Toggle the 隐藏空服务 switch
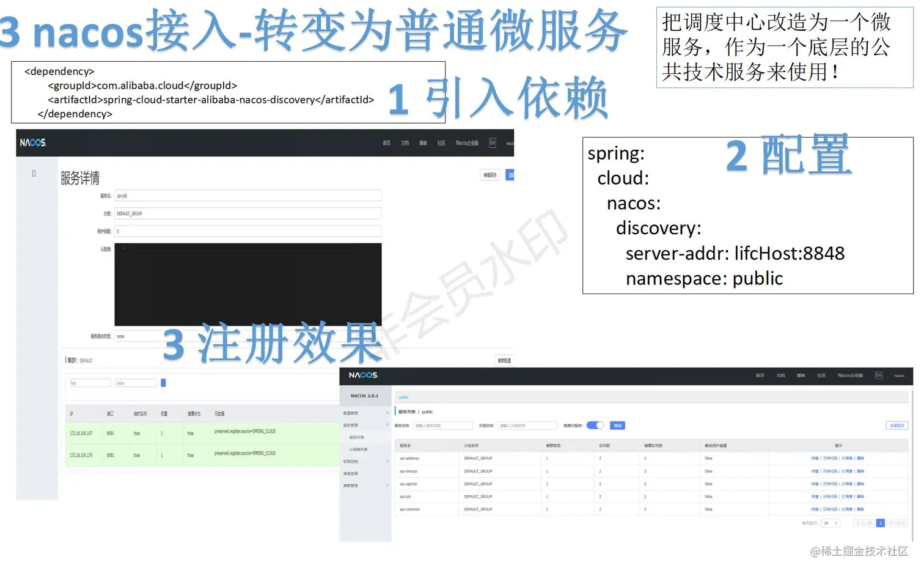The width and height of the screenshot is (924, 573). (x=595, y=425)
